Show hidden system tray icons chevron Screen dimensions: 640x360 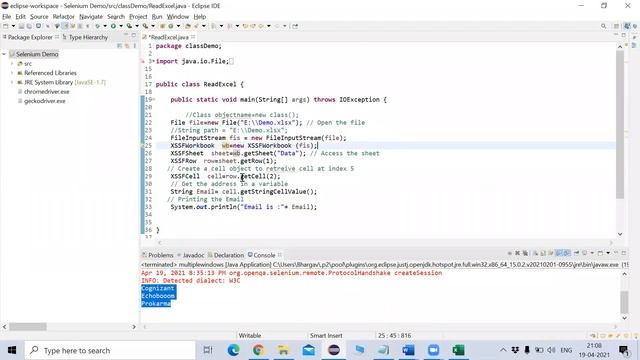pos(503,350)
